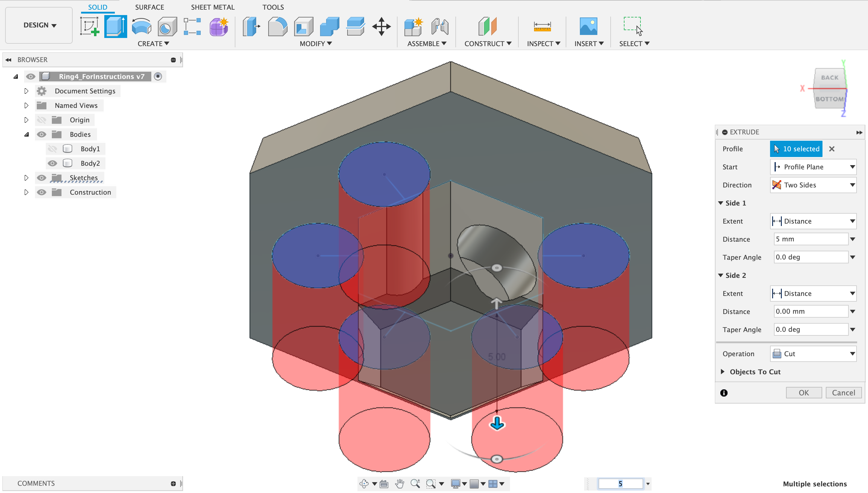Screen dimensions: 868x493
Task: Click the blue extrude distance arrow manipulator
Action: tap(497, 423)
